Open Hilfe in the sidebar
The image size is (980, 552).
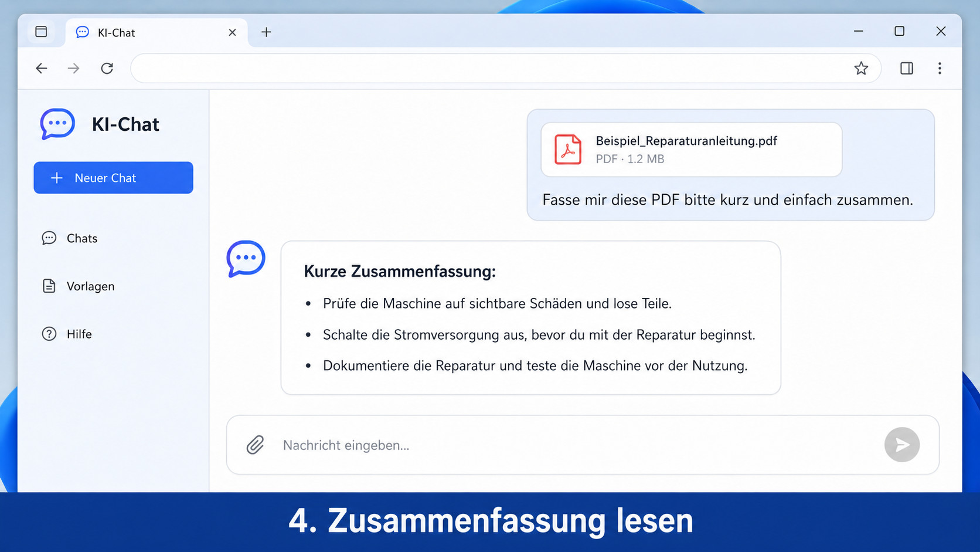[67, 334]
